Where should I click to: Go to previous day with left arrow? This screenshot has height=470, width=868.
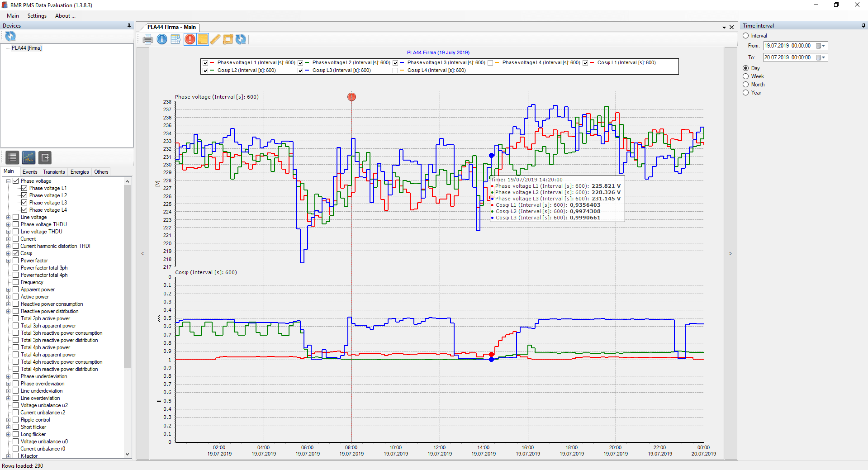(143, 254)
